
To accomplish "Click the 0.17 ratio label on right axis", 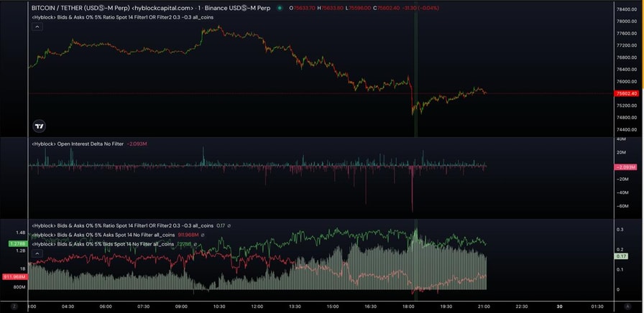I will tap(622, 256).
